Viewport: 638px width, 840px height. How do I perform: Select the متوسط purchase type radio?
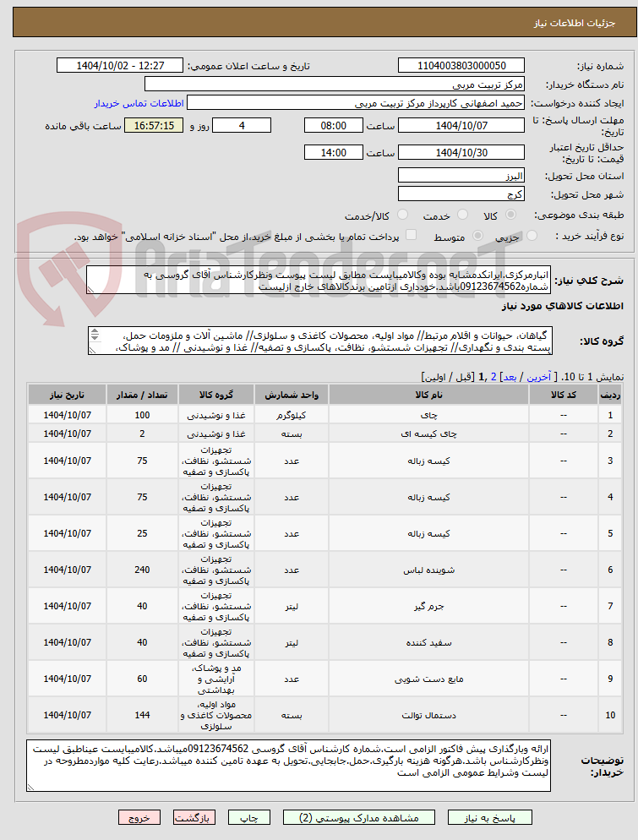click(477, 236)
